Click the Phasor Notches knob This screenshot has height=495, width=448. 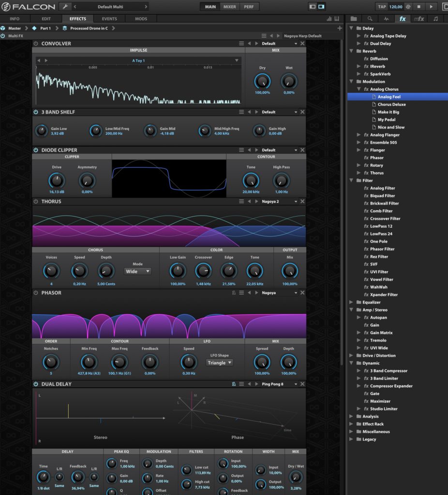(x=51, y=363)
